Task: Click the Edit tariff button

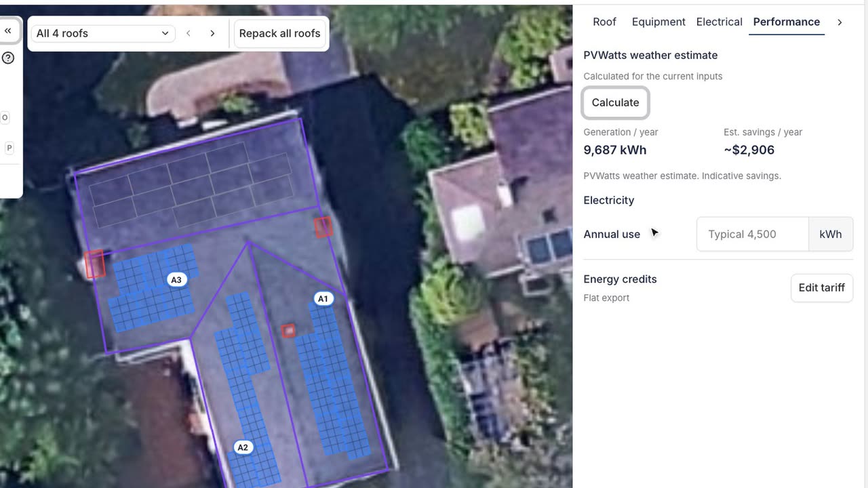Action: [822, 288]
